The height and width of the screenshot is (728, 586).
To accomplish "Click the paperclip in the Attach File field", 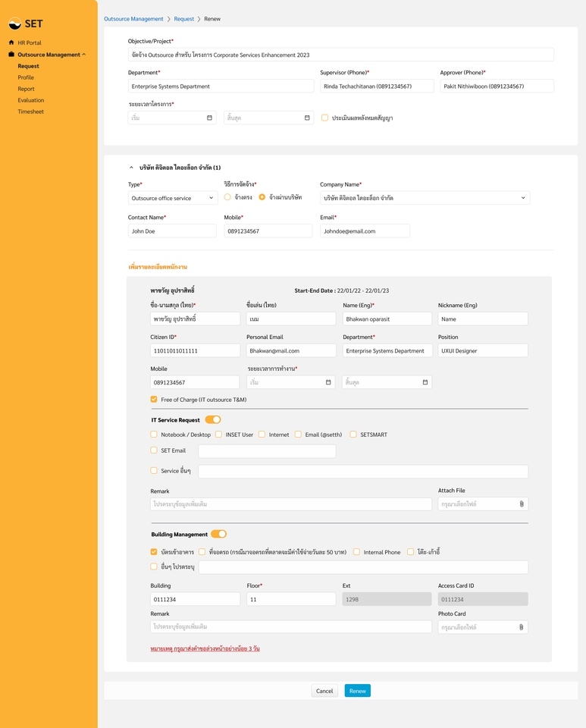I will 522,504.
